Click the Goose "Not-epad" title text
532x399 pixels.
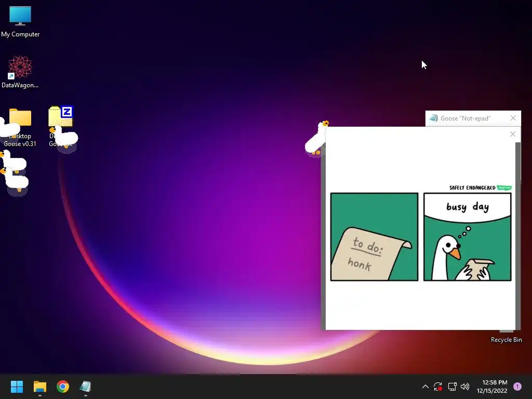coord(465,118)
